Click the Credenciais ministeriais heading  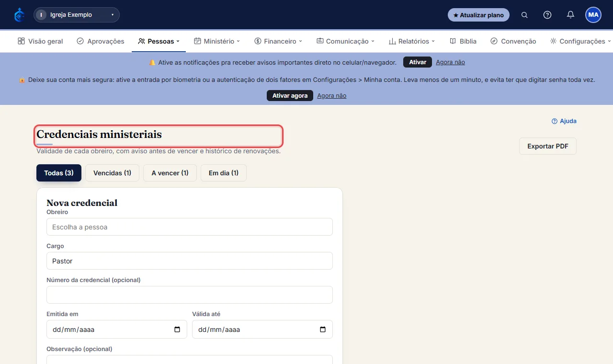(99, 135)
